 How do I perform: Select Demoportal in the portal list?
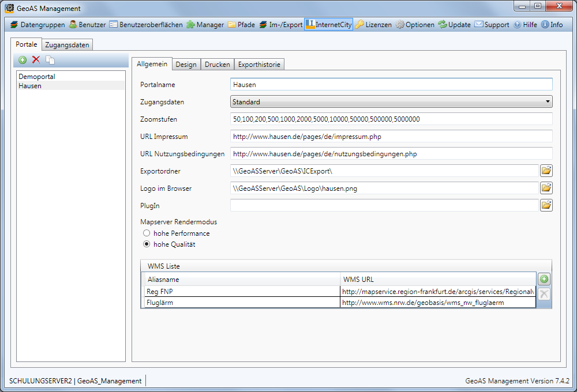tap(37, 76)
